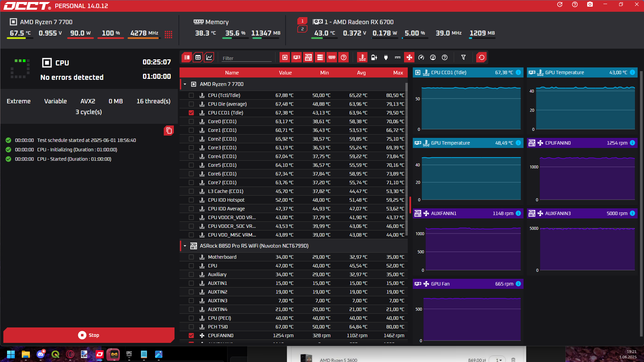Screen dimensions: 644x362
Task: Click the 3 cycle(s) setting
Action: tap(89, 112)
